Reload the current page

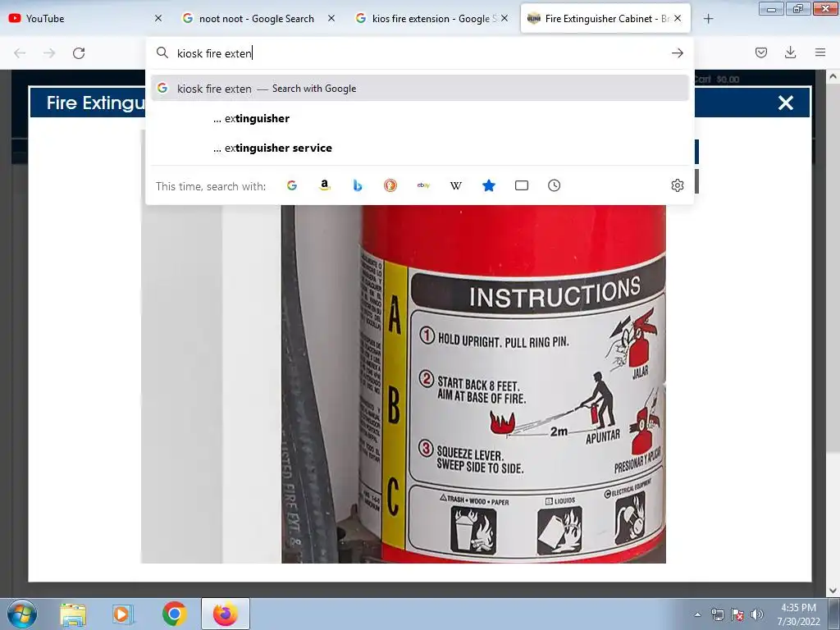pos(79,53)
